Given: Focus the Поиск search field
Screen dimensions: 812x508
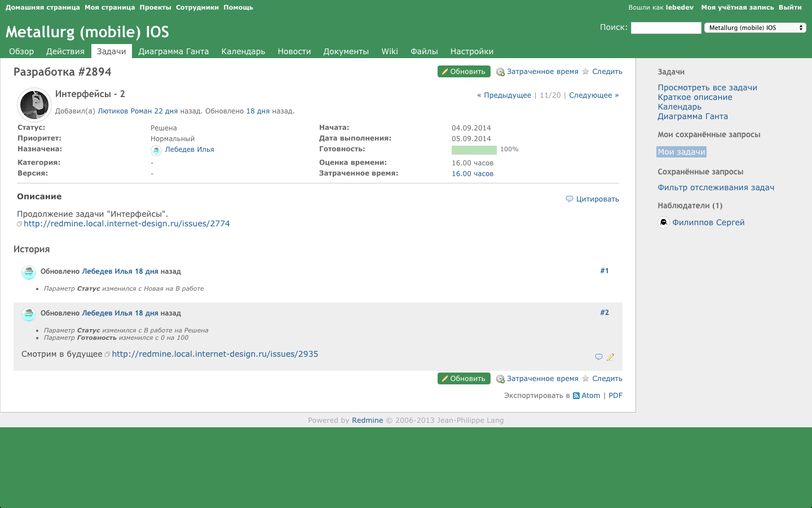Looking at the screenshot, I should coord(666,28).
